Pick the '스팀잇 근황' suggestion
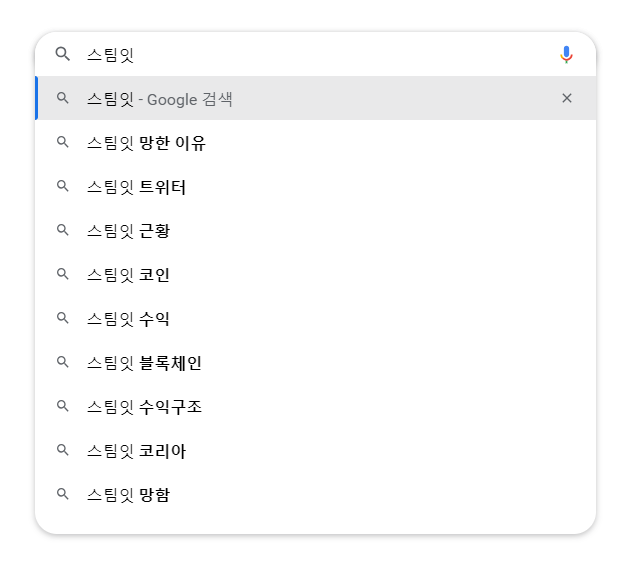Screen dimensions: 633x570 128,231
